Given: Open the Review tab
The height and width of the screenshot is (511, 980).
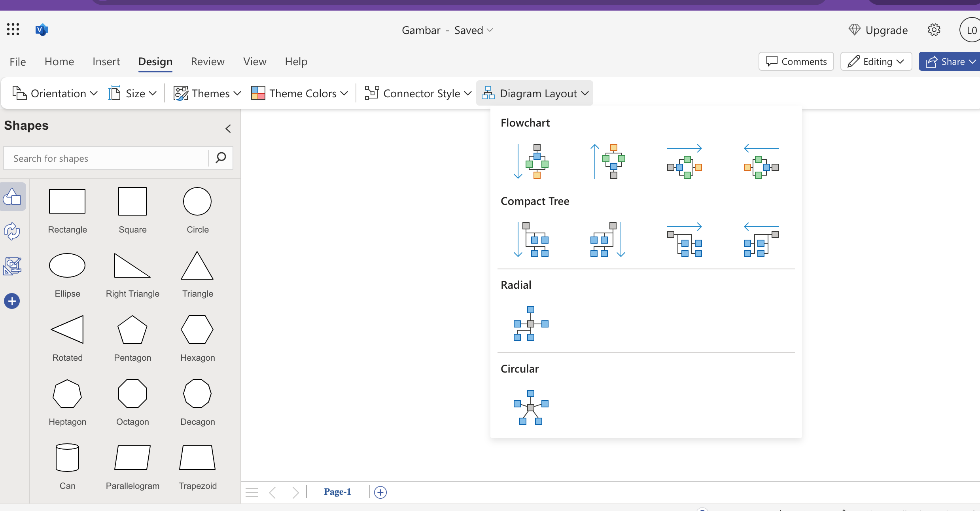Looking at the screenshot, I should tap(208, 61).
